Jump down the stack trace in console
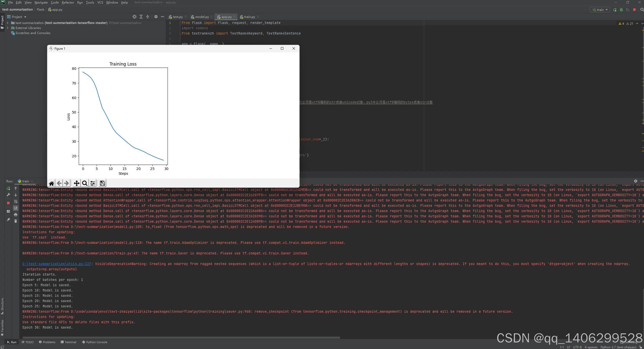Screen dimensions: 644x349 tap(16, 195)
